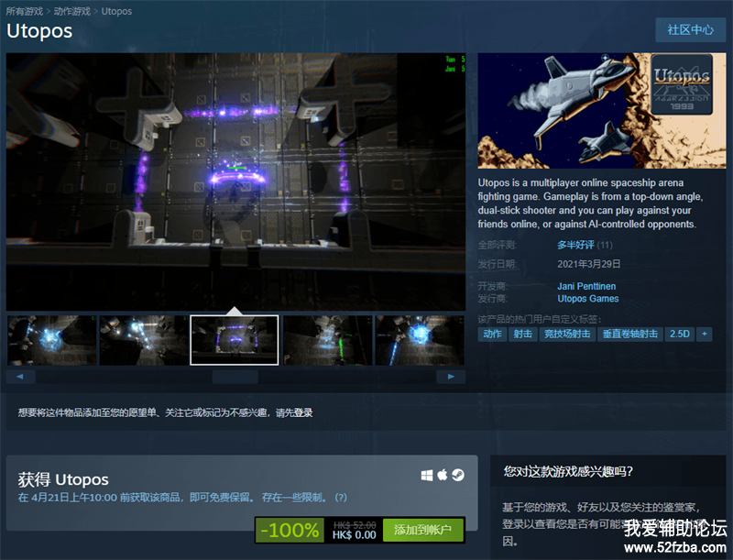
Task: Select the fourth screenshot thumbnail with green beam
Action: (328, 340)
